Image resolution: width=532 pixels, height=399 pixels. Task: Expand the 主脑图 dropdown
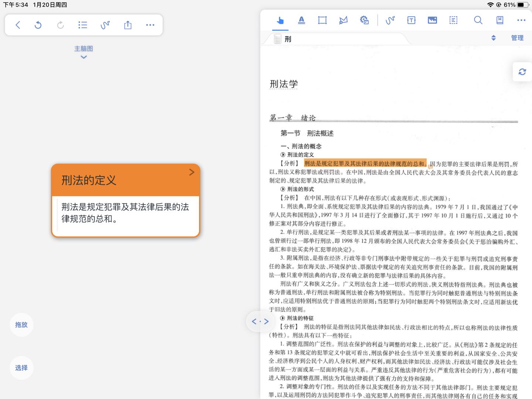coord(84,52)
